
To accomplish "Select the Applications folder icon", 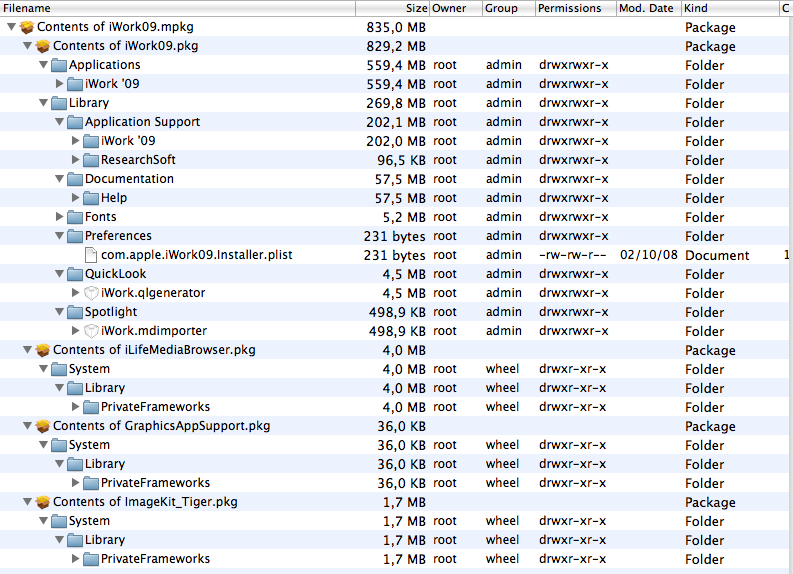I will pos(59,65).
